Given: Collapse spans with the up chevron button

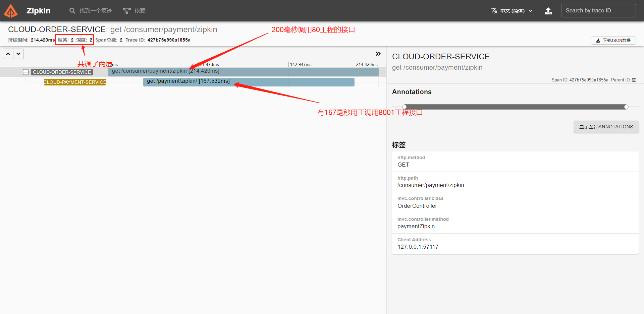Looking at the screenshot, I should click(x=8, y=54).
